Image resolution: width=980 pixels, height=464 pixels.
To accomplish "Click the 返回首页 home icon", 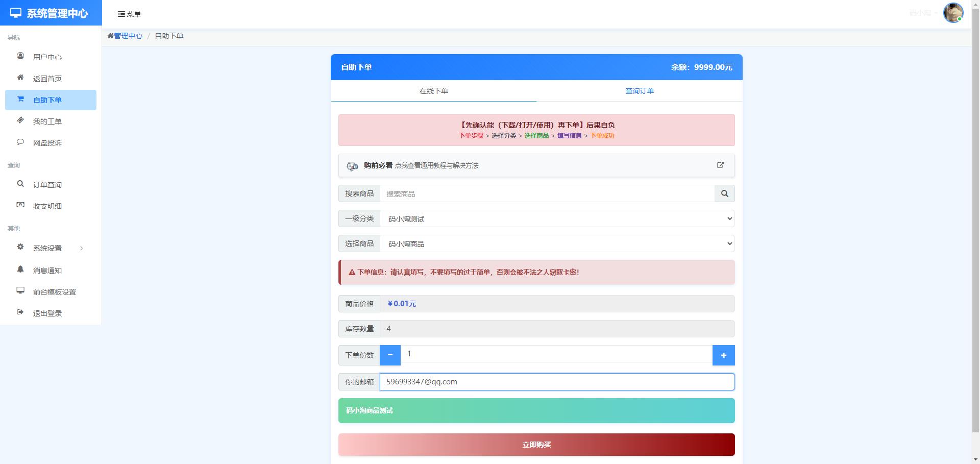I will (20, 78).
